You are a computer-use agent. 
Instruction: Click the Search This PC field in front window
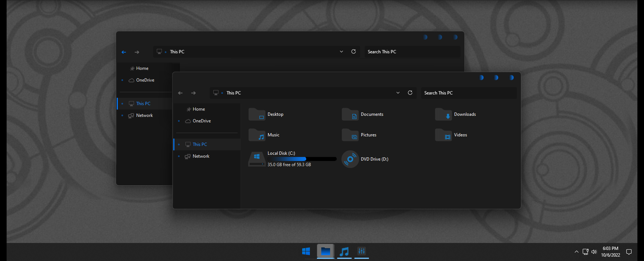468,93
